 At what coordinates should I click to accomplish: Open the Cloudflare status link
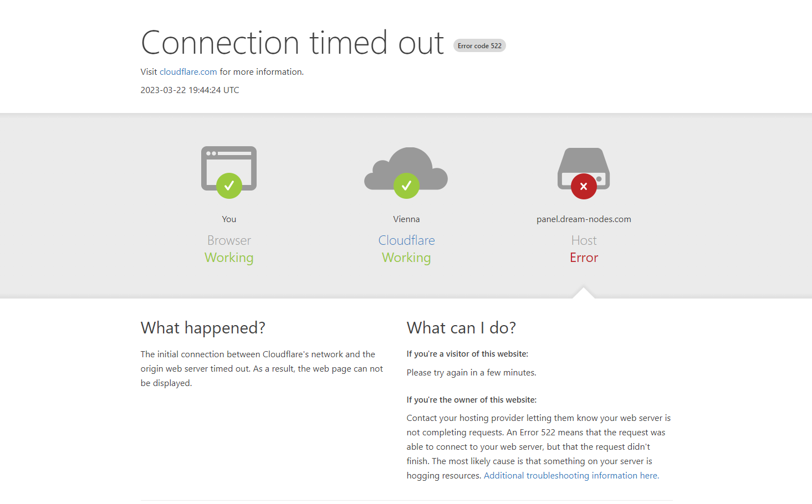click(406, 240)
